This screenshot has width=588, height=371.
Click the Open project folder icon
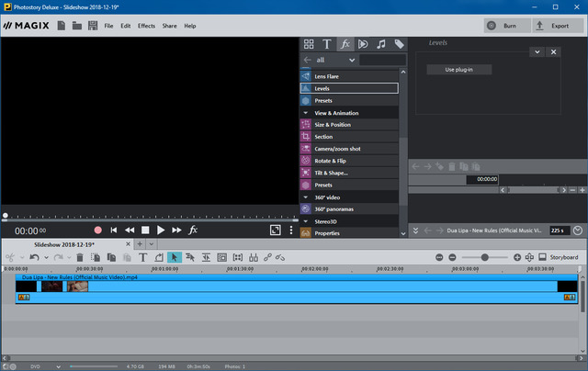[x=77, y=26]
